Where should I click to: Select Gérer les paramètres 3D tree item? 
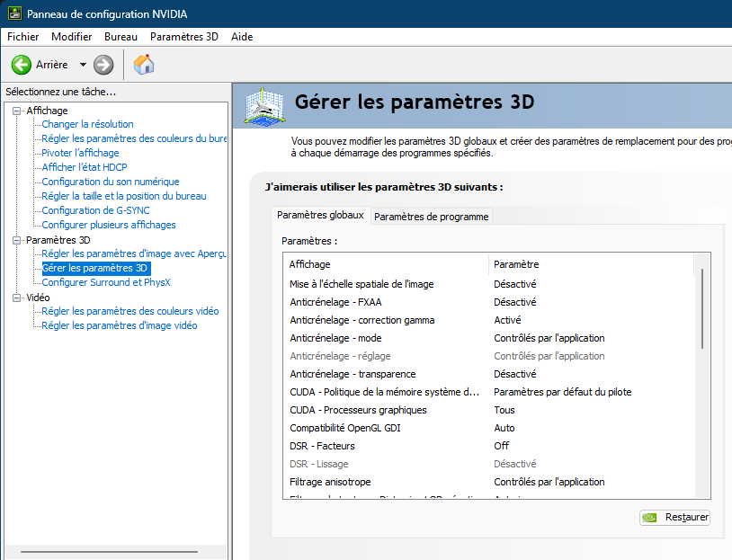pyautogui.click(x=95, y=268)
